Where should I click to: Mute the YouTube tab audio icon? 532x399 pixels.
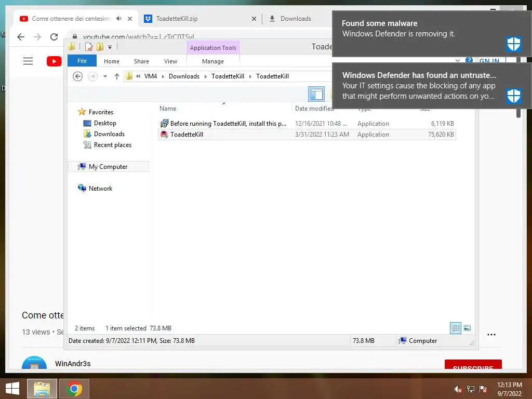click(x=118, y=18)
